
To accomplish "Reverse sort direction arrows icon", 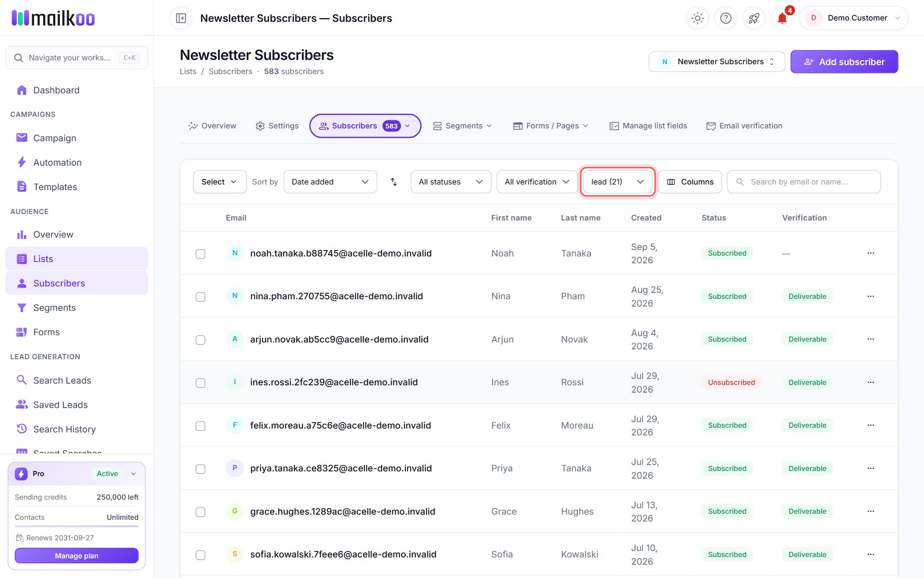I will point(394,182).
